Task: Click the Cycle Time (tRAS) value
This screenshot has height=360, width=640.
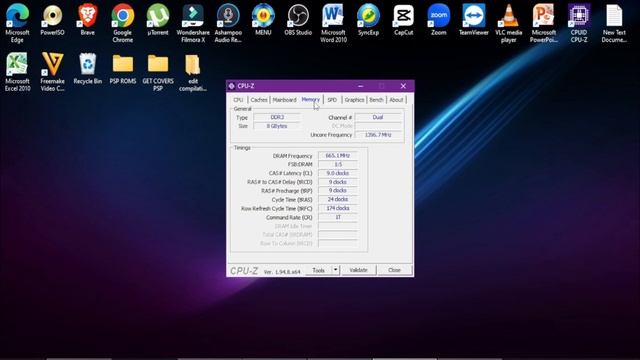Action: pyautogui.click(x=338, y=200)
